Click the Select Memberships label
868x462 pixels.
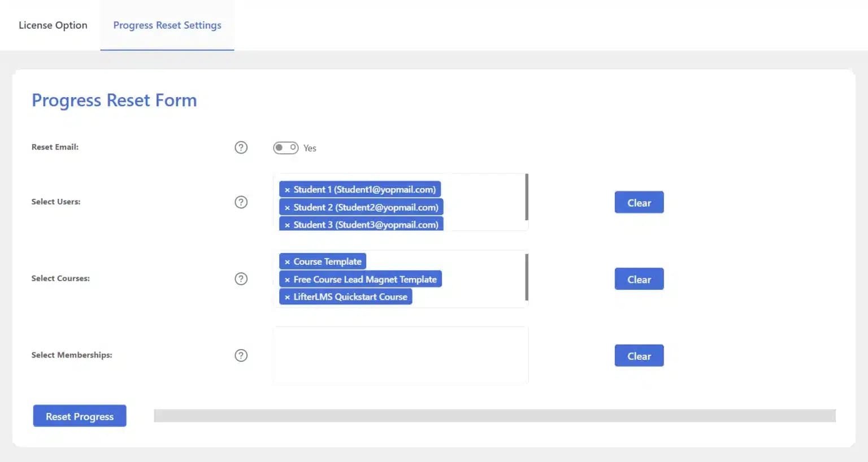(x=72, y=355)
